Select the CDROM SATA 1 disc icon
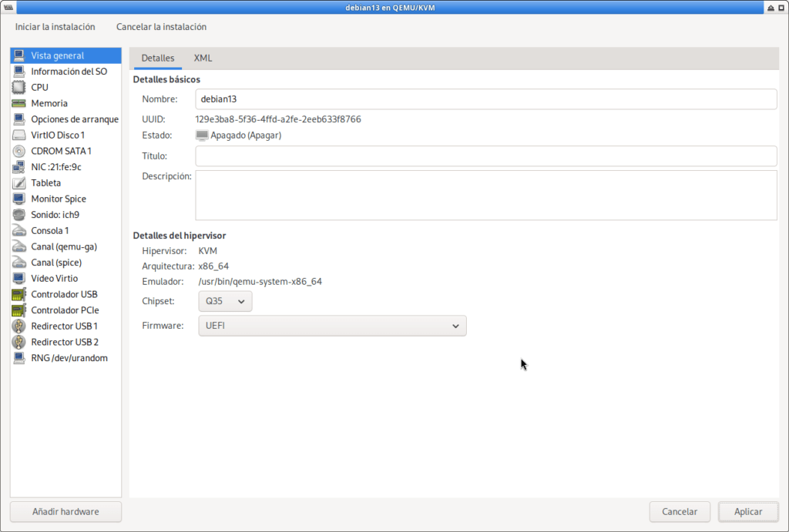 (x=18, y=151)
